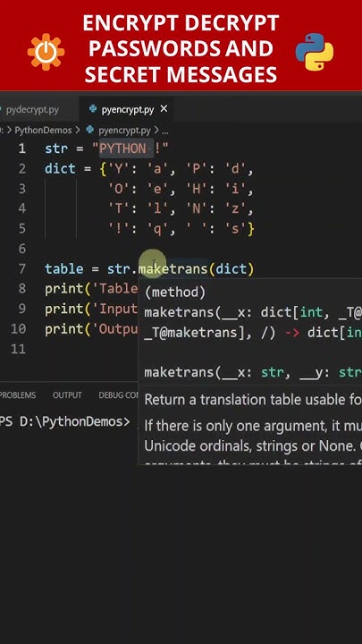Click the 'z' value on line 4

235,208
